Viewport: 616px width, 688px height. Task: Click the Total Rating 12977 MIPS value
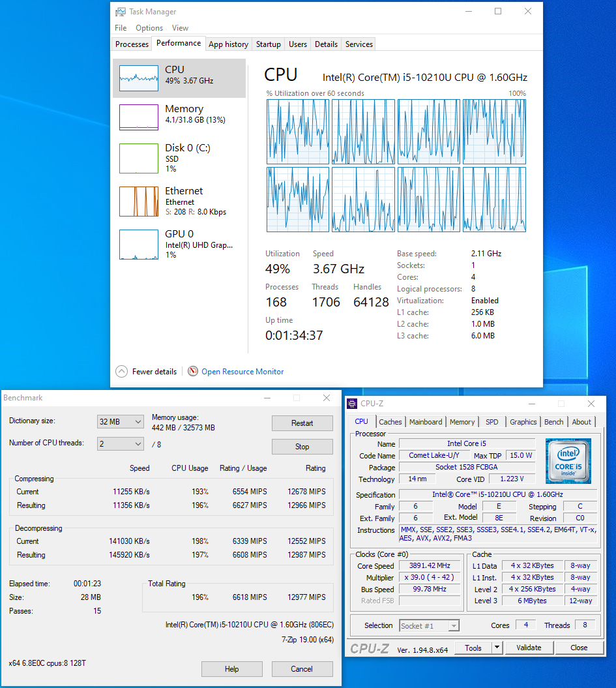click(306, 597)
